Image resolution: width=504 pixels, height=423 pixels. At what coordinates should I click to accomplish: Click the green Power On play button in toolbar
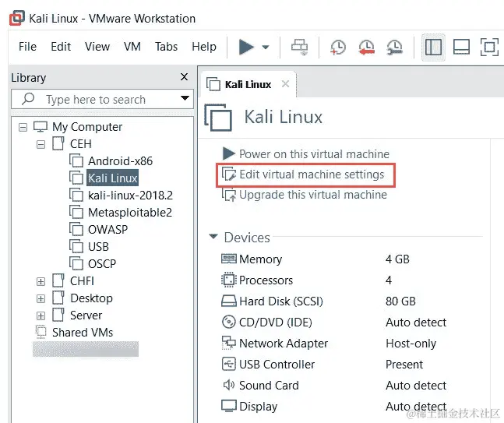pyautogui.click(x=246, y=47)
